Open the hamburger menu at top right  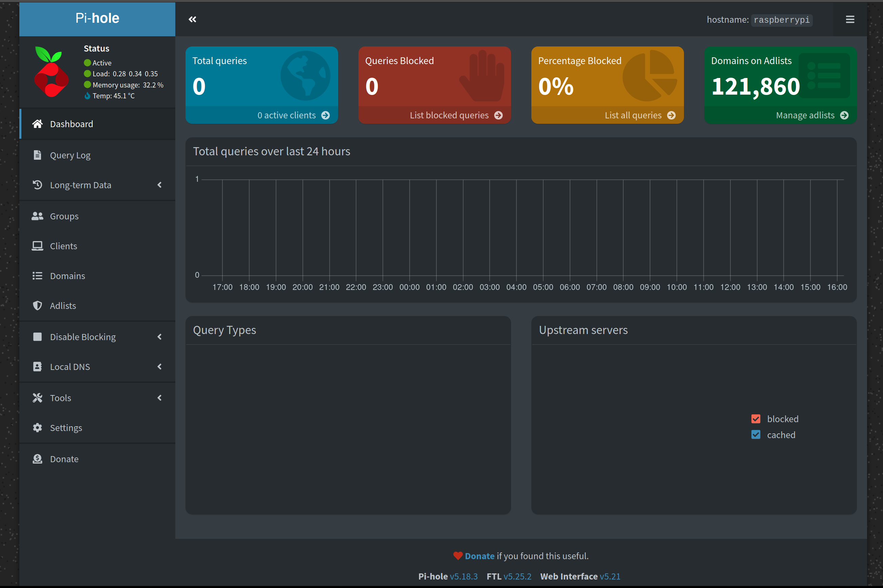850,19
